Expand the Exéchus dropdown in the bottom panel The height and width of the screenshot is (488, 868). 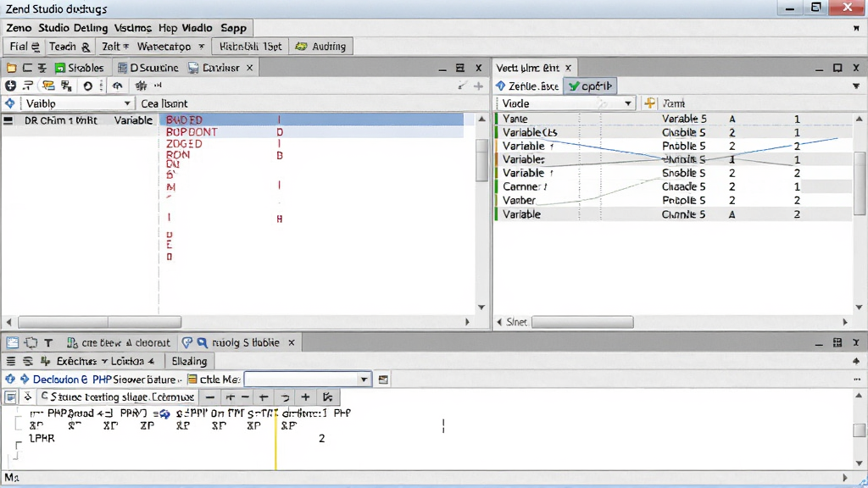tap(104, 361)
